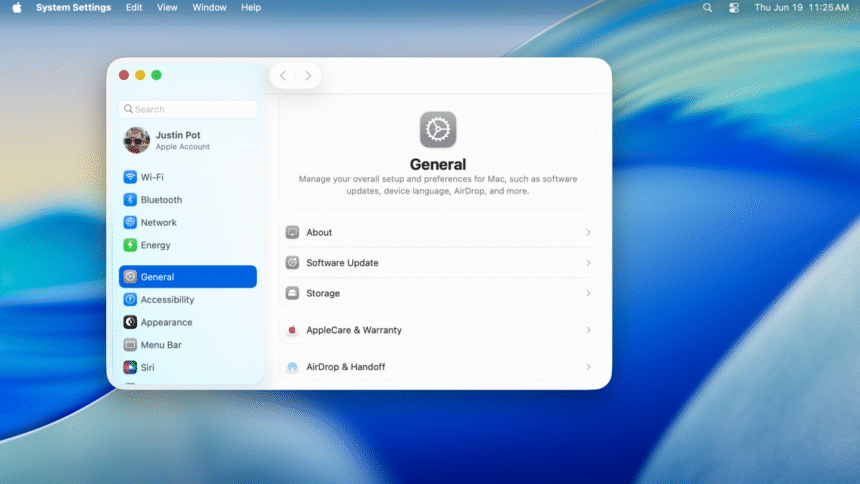Select the Menu Bar sidebar icon

pyautogui.click(x=130, y=345)
